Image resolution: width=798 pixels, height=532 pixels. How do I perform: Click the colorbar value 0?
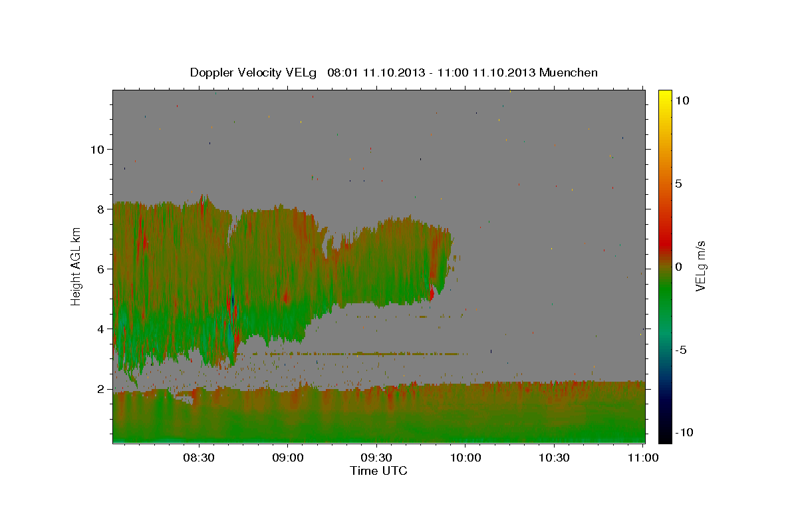click(x=678, y=267)
